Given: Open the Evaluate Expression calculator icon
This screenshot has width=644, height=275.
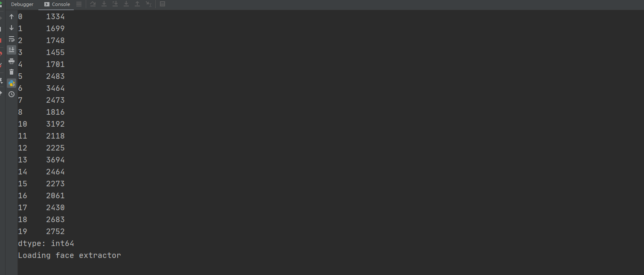Looking at the screenshot, I should click(x=162, y=4).
